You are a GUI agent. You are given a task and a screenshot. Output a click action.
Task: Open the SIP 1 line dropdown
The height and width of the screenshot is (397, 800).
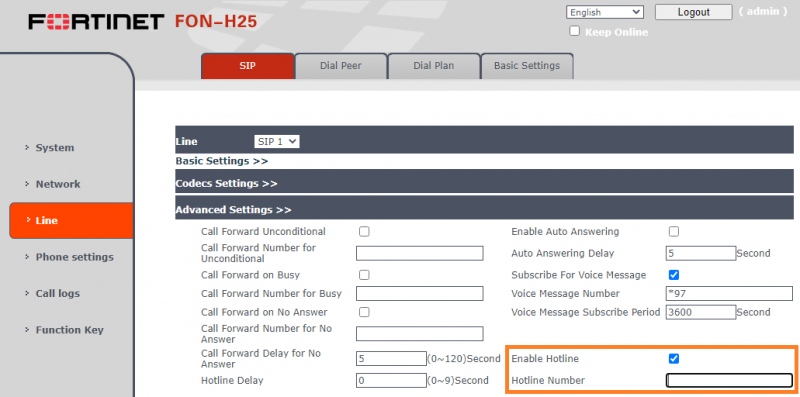pyautogui.click(x=277, y=141)
